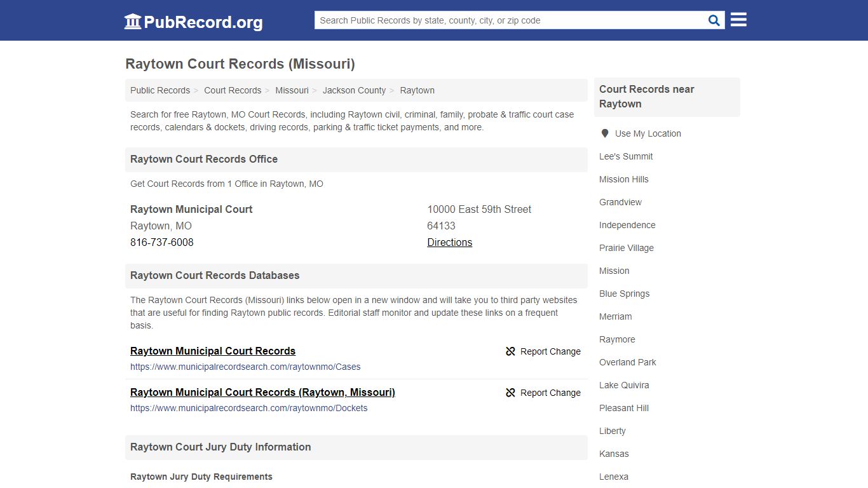
Task: Click the magnifying glass search icon
Action: click(714, 20)
